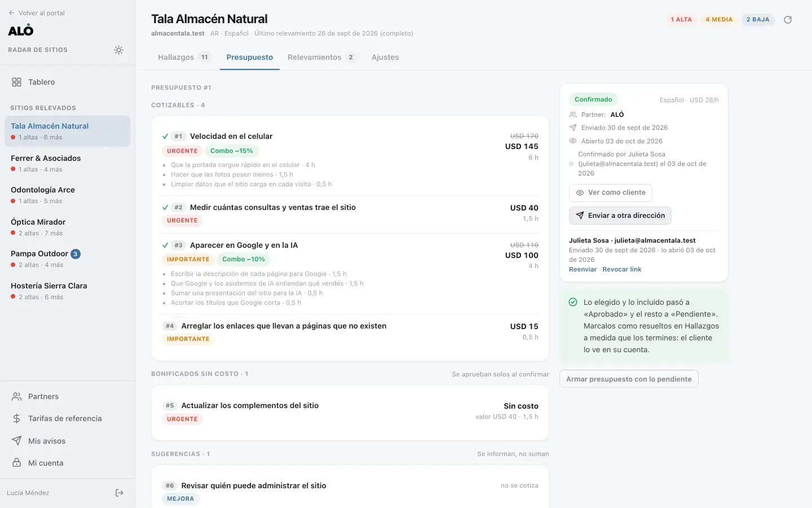Click the green check icon in the confirmation notice

click(x=573, y=303)
